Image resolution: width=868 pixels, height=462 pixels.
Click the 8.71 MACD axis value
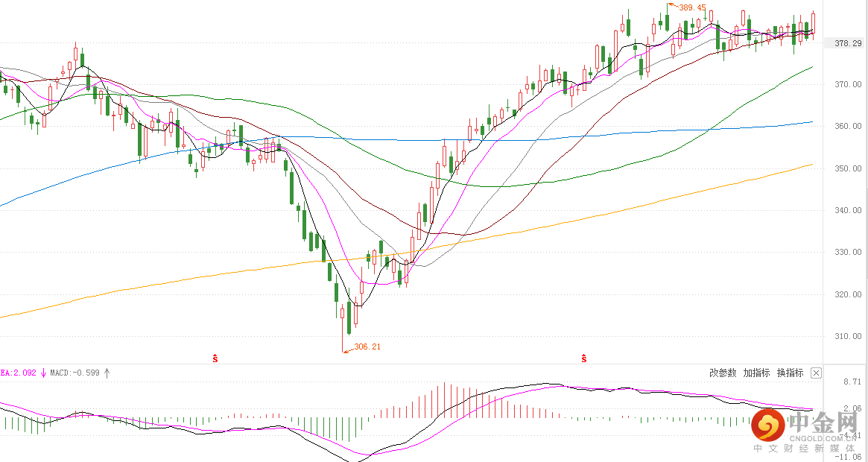[853, 382]
